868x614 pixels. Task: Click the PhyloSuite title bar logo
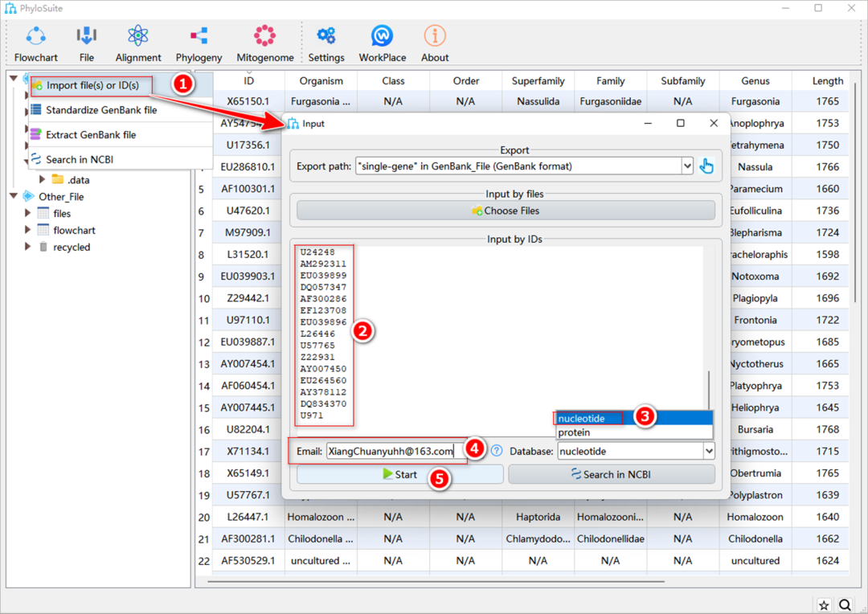[x=10, y=8]
